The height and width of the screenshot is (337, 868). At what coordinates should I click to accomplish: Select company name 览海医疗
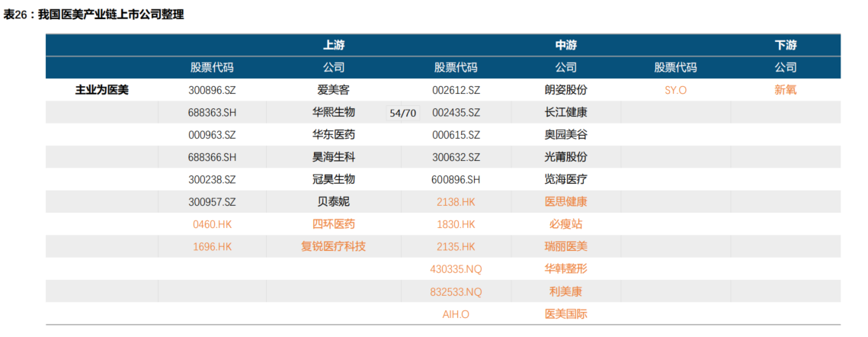click(566, 180)
